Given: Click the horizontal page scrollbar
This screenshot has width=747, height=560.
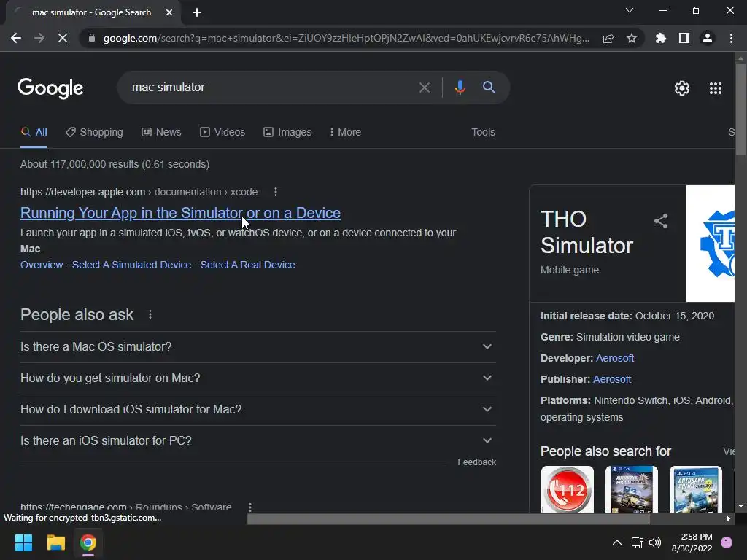Looking at the screenshot, I should tap(449, 519).
